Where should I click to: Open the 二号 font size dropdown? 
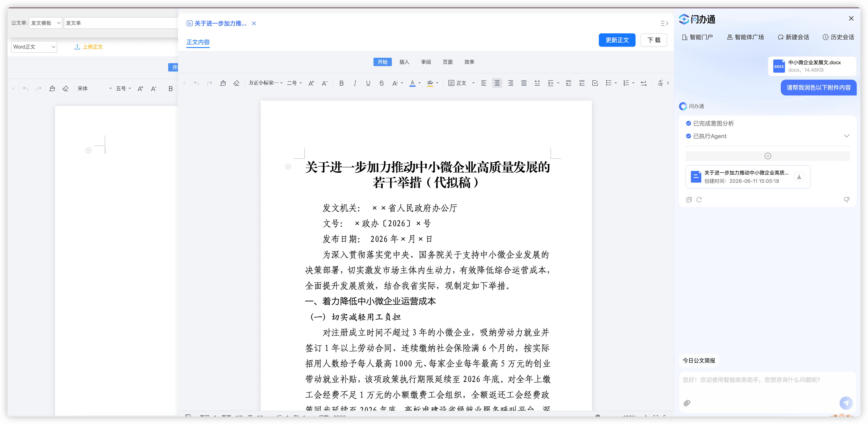(294, 83)
